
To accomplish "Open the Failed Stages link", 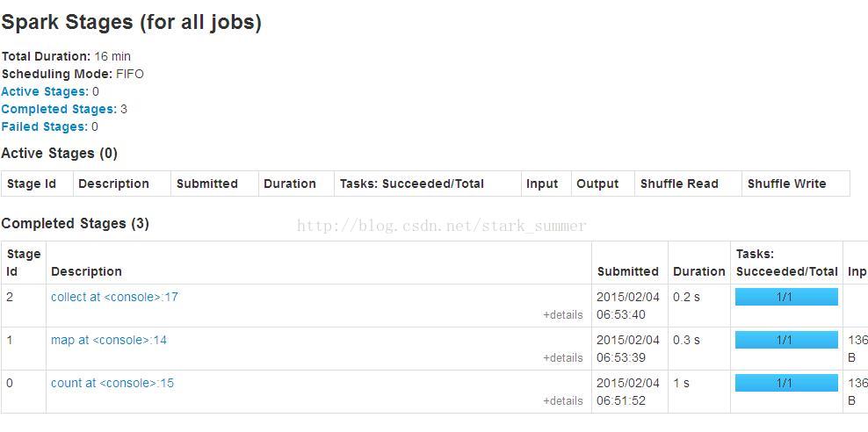I will point(44,126).
